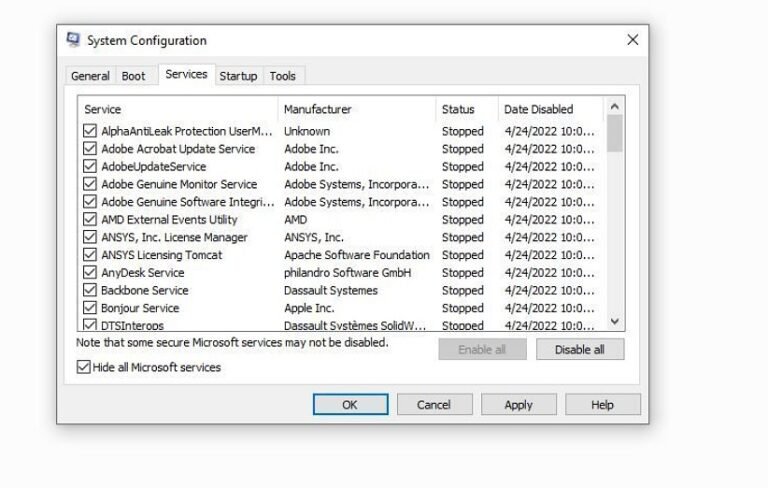Toggle the Adobe Acrobat Update Service checkbox
Viewport: 768px width, 488px height.
(x=90, y=149)
